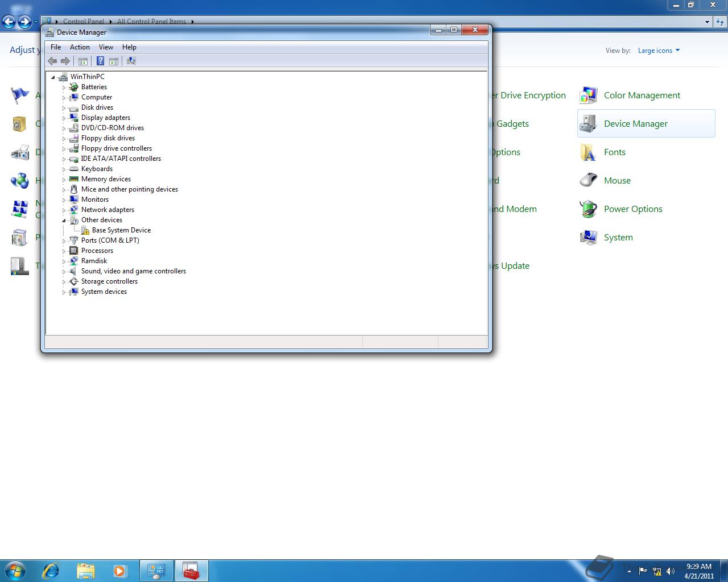The image size is (728, 582).
Task: Select the Computer tree row
Action: pos(97,97)
